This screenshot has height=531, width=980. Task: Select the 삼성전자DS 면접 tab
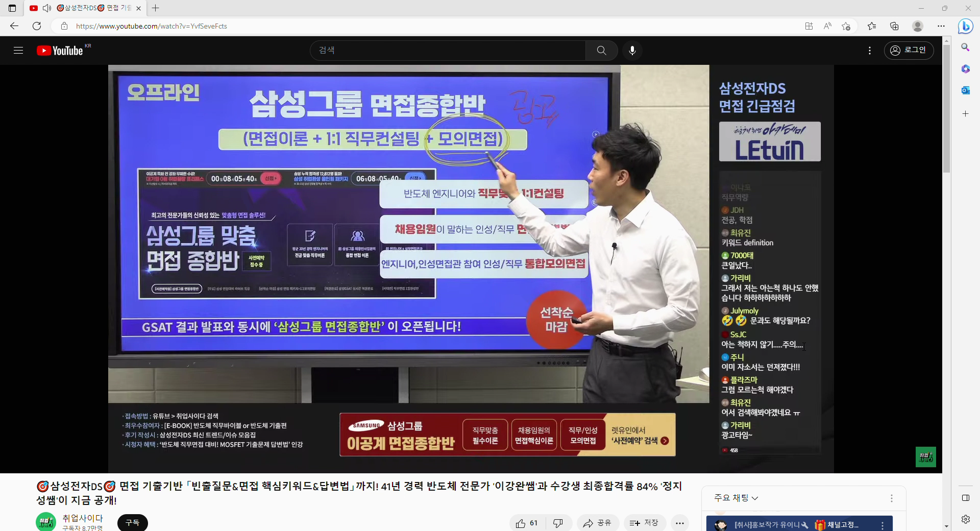point(85,8)
